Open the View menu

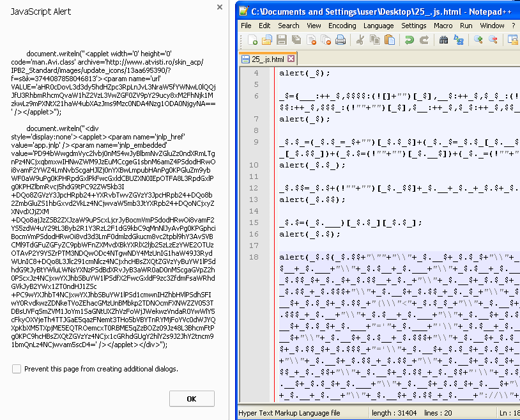coord(314,26)
